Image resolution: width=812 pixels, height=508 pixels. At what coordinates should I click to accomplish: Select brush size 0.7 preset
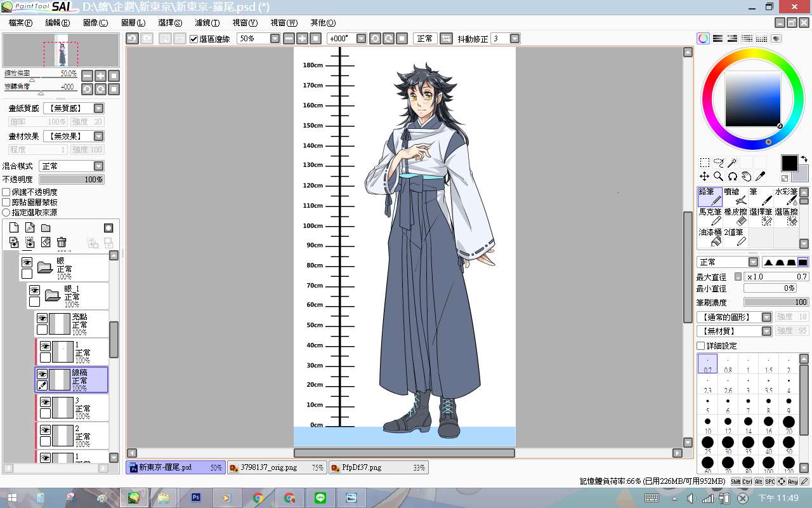coord(707,364)
